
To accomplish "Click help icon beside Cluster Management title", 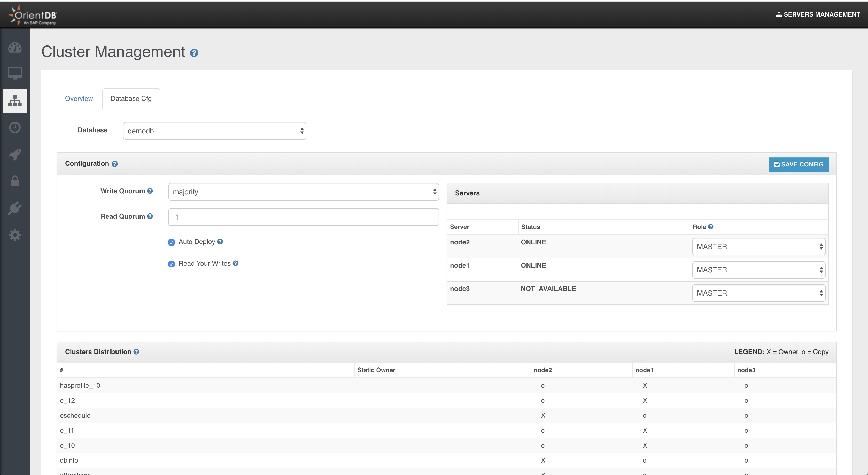I will [x=194, y=53].
